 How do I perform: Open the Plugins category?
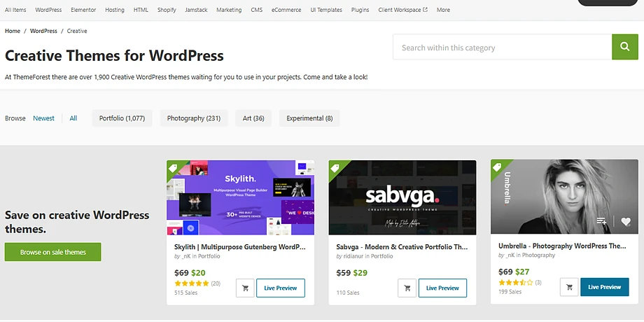coord(360,10)
